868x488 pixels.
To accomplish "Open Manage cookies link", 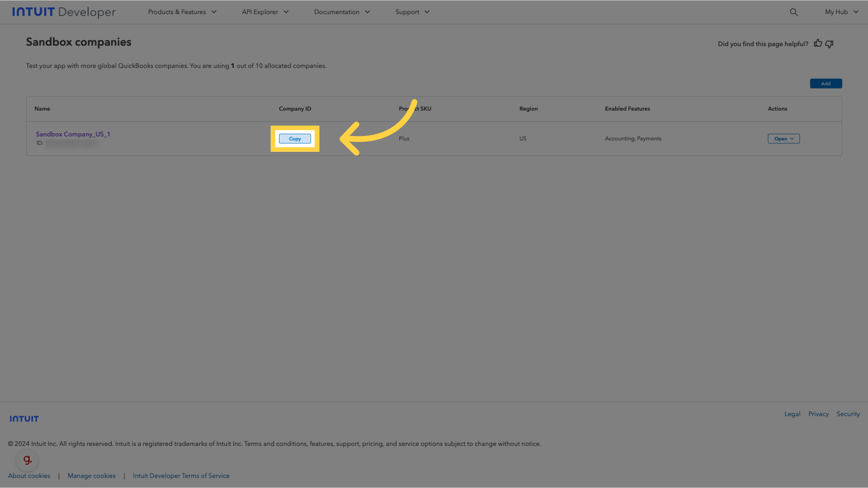I will click(x=91, y=476).
